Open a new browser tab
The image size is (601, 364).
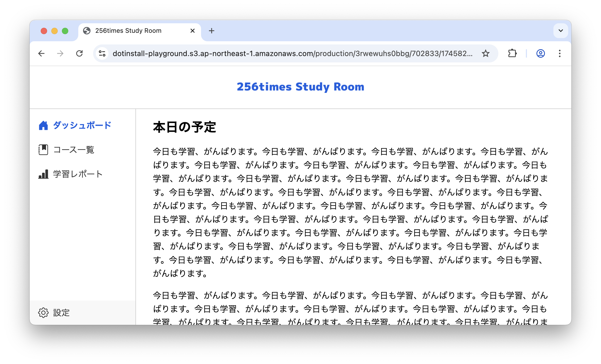coord(211,31)
